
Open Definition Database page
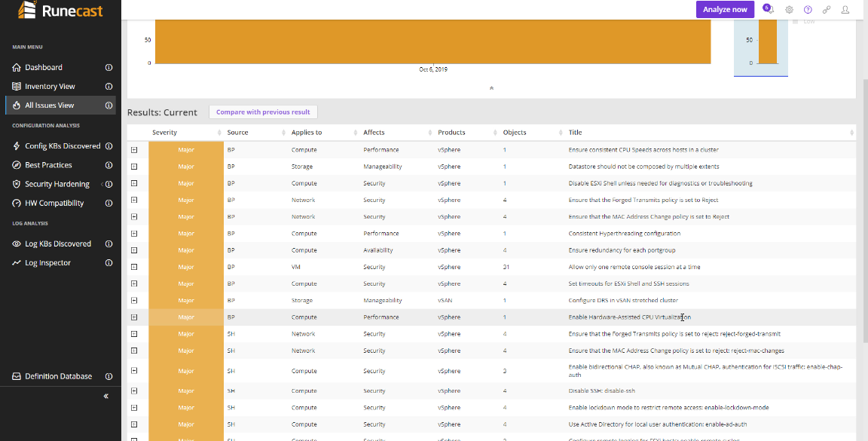pyautogui.click(x=58, y=376)
